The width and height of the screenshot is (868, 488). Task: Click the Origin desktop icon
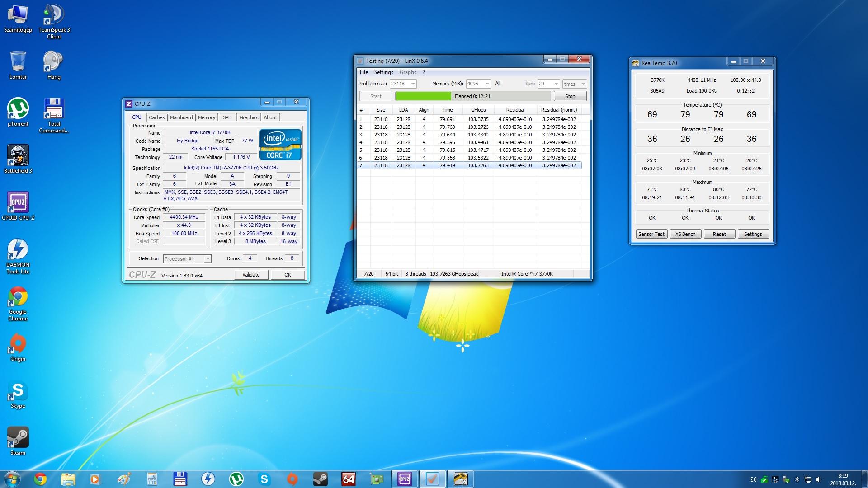18,344
